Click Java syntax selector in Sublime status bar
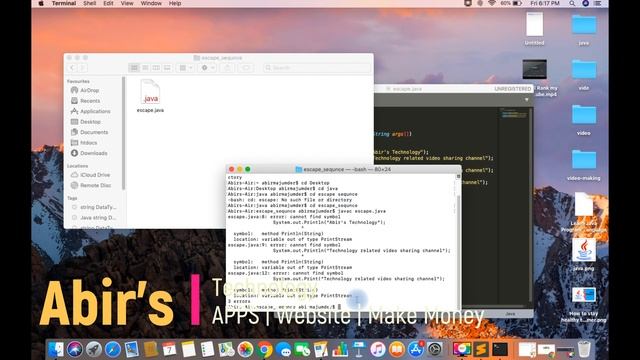640x360 pixels. [x=510, y=313]
